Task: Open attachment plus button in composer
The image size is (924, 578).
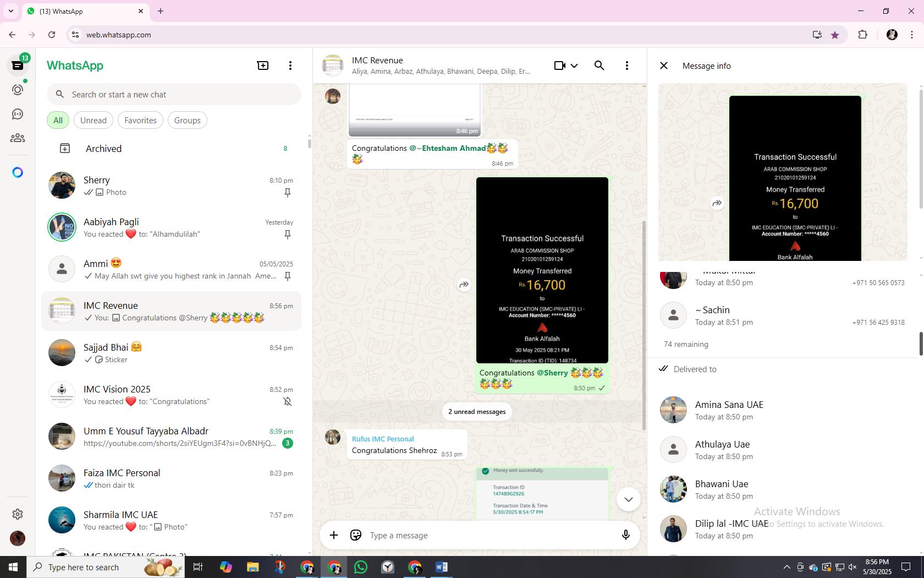Action: [334, 535]
